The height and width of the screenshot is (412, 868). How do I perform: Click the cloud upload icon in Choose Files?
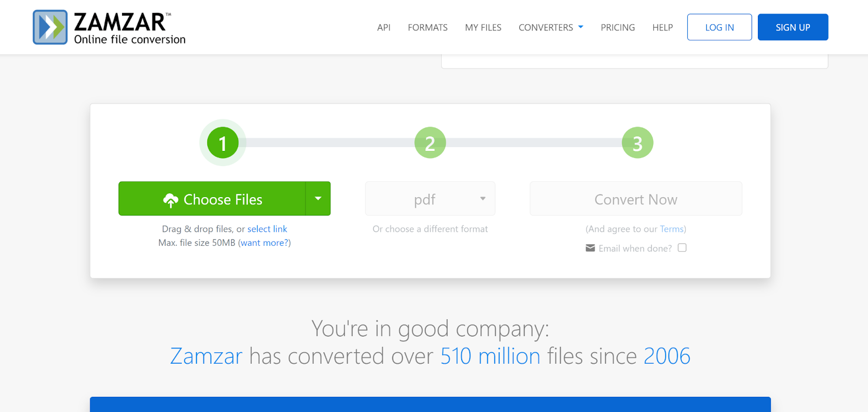(171, 200)
